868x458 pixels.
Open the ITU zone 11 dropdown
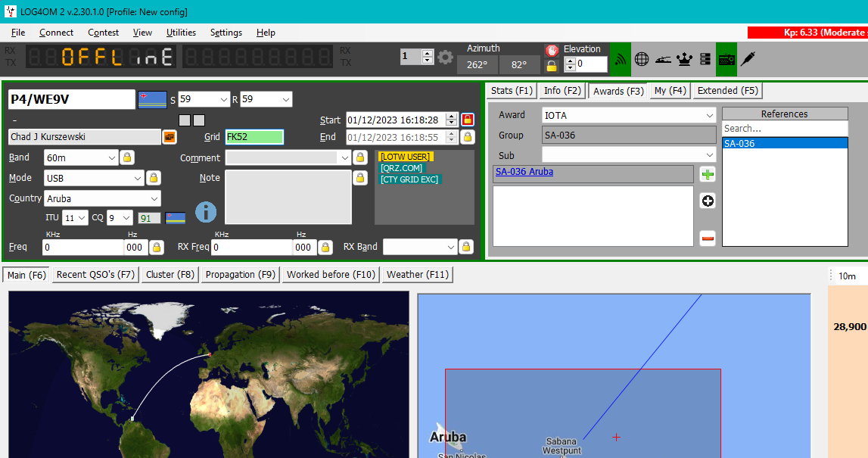(x=82, y=218)
